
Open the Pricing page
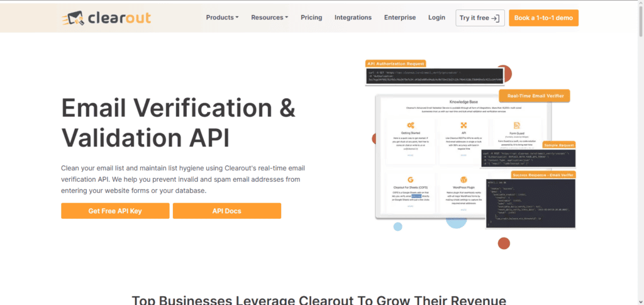[x=311, y=18]
